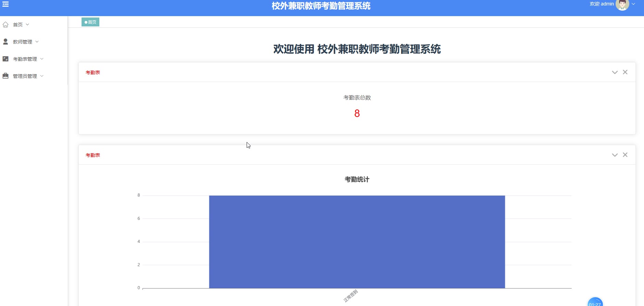Click the chevron next to 考勤表管理
Image resolution: width=644 pixels, height=306 pixels.
pos(42,59)
